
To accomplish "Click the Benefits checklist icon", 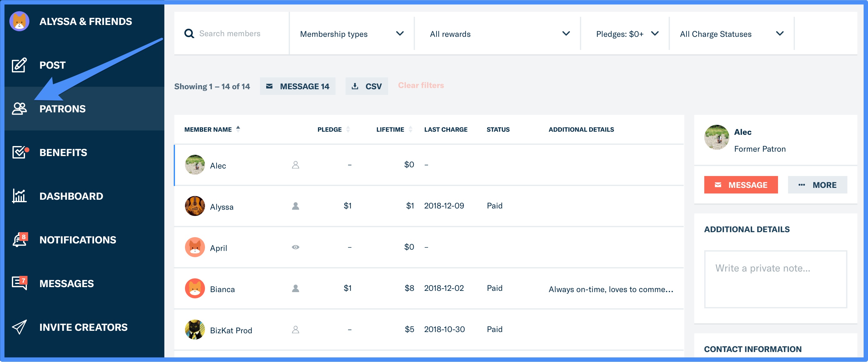I will pos(20,152).
